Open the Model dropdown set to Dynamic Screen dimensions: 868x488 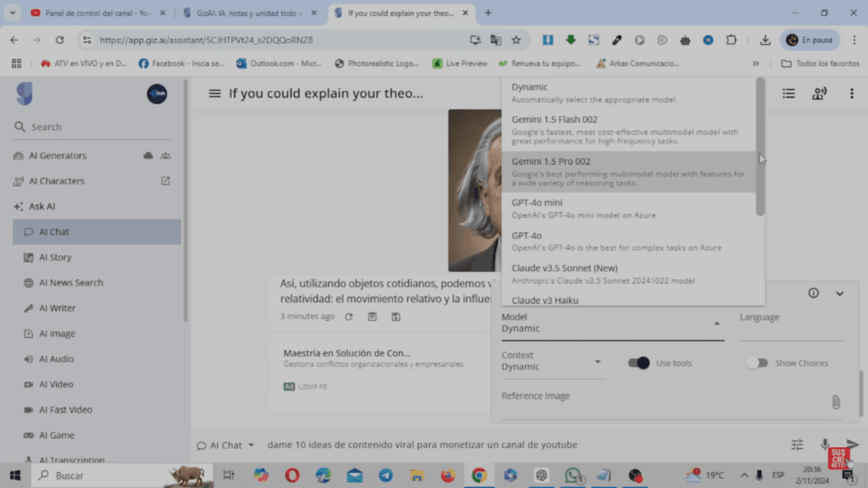click(610, 324)
